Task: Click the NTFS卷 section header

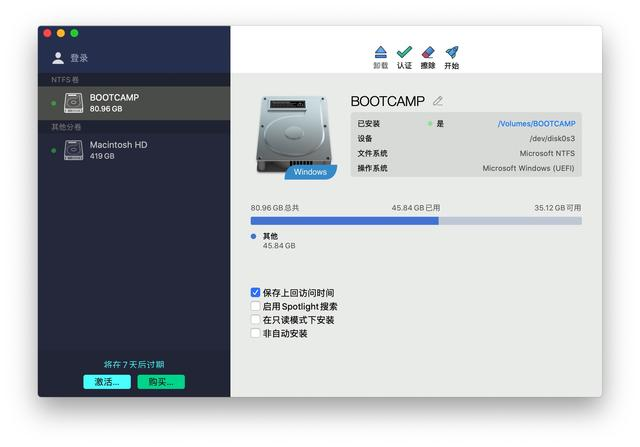Action: [65, 80]
